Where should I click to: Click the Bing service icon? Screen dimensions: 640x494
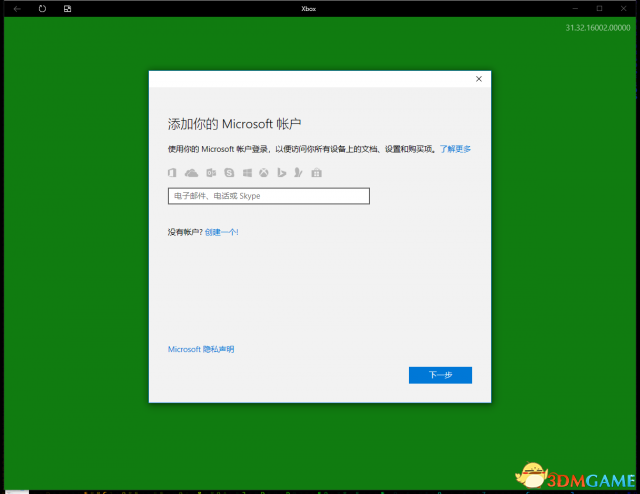click(282, 173)
